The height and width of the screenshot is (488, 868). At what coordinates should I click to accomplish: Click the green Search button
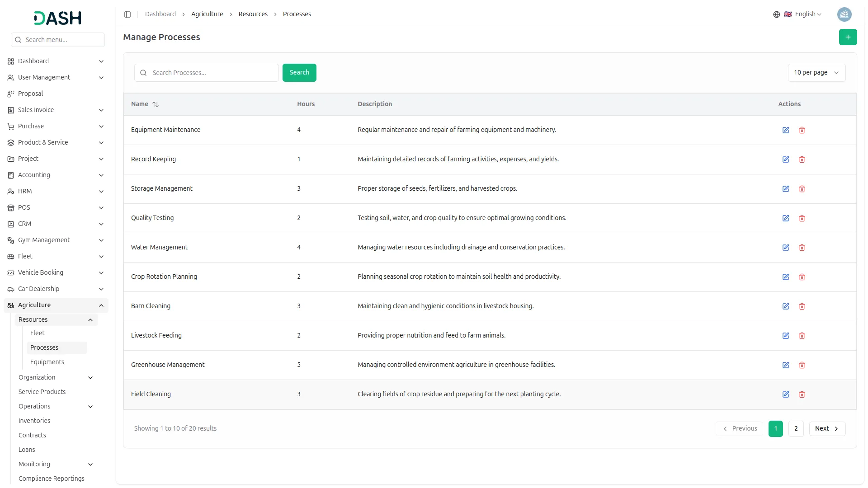[x=299, y=73]
